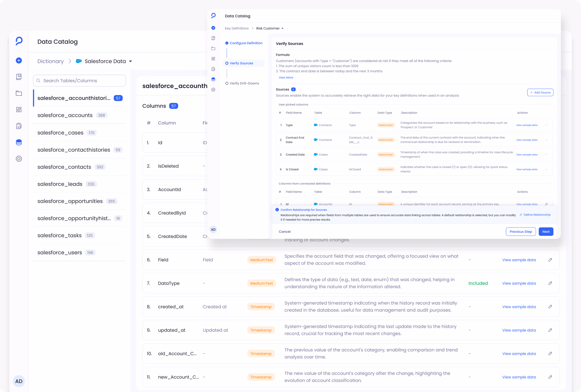This screenshot has width=581, height=392.
Task: Click the Previous Step button
Action: (521, 232)
